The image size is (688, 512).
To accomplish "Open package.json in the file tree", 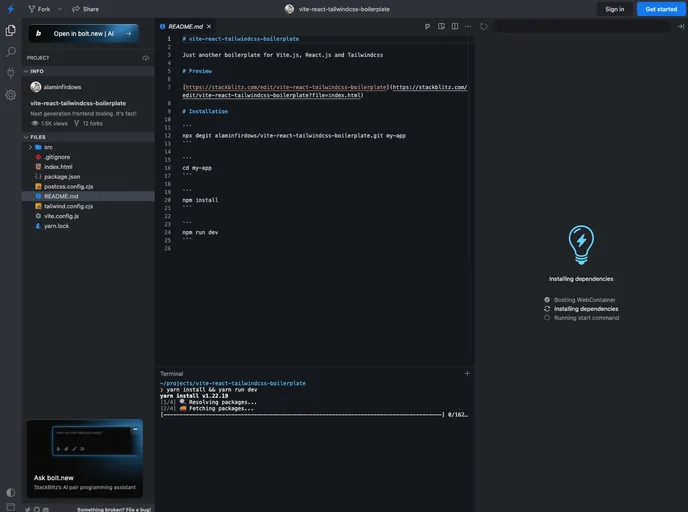I will pos(61,176).
